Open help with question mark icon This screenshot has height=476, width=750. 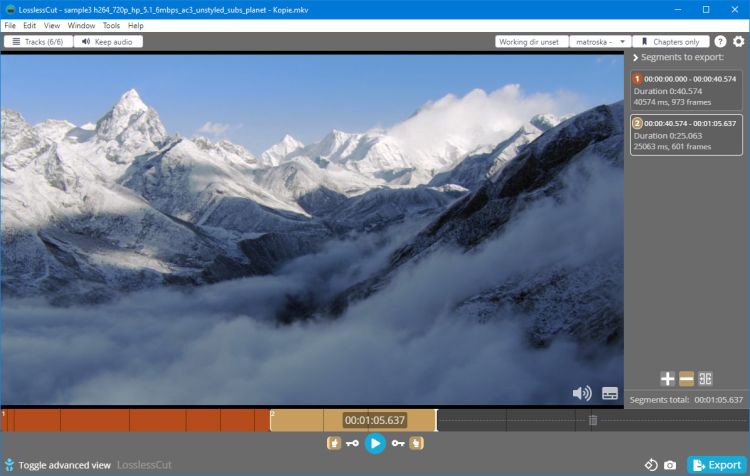coord(720,42)
